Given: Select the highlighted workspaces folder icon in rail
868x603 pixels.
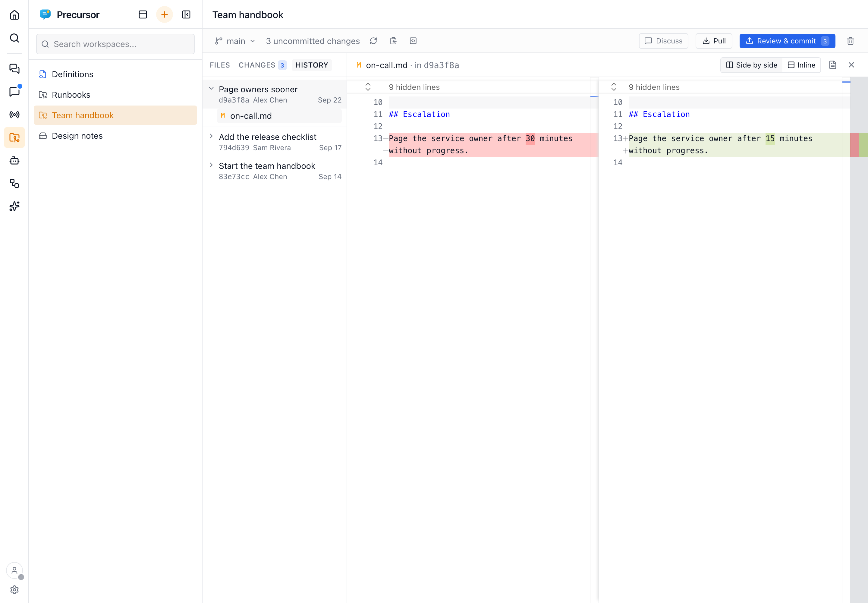Looking at the screenshot, I should [x=14, y=137].
